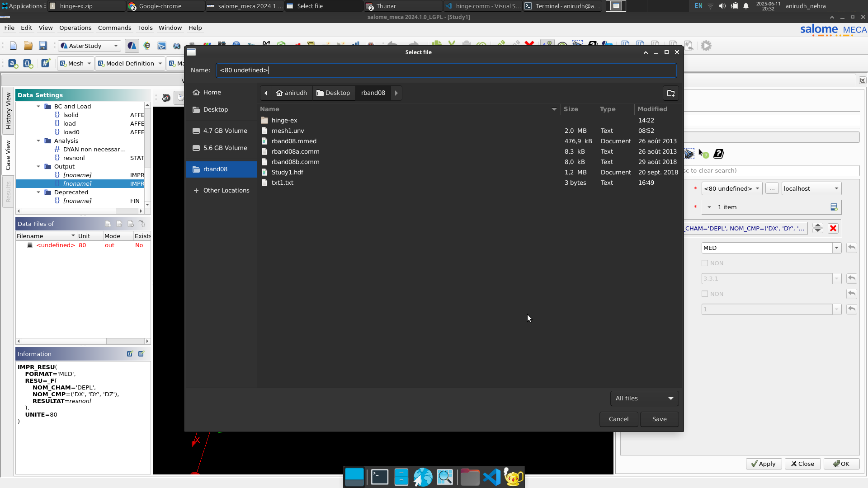This screenshot has width=868, height=488.
Task: Open the All files filter dropdown
Action: (644, 399)
